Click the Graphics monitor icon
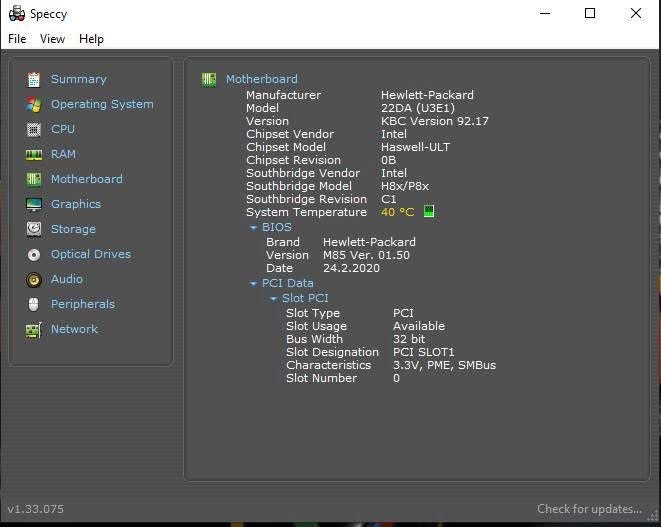Screen dimensions: 661x527 (34, 204)
